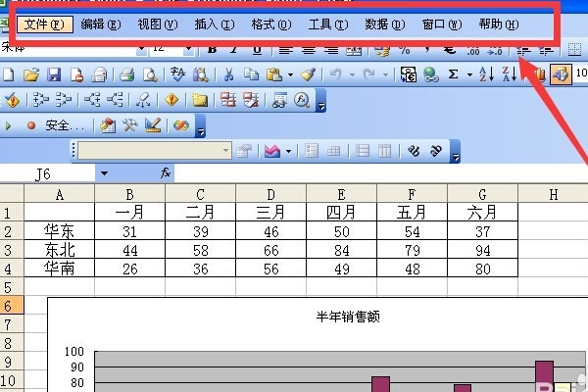
Task: Click the Clear Validation Circles icon
Action: pos(251,100)
